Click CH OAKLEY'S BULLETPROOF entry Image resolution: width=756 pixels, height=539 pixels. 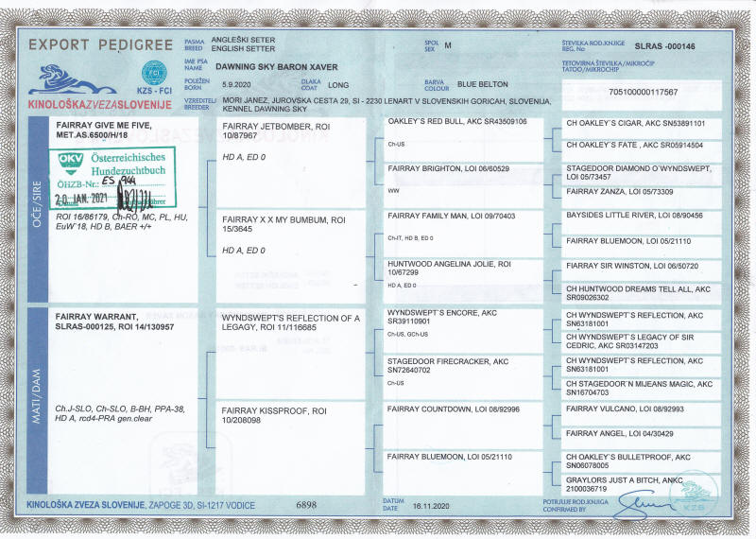[x=628, y=461]
